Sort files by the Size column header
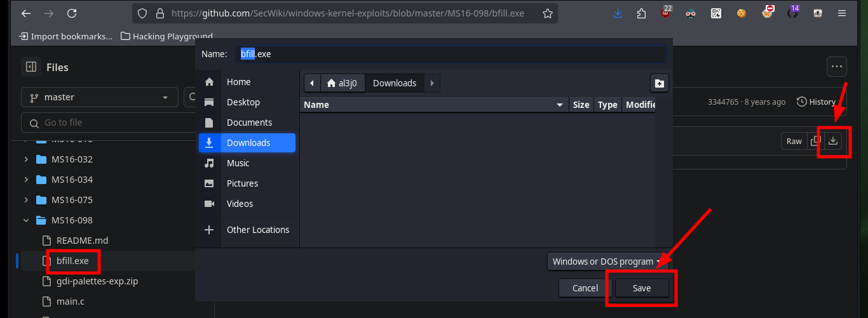The width and height of the screenshot is (868, 318). (581, 105)
